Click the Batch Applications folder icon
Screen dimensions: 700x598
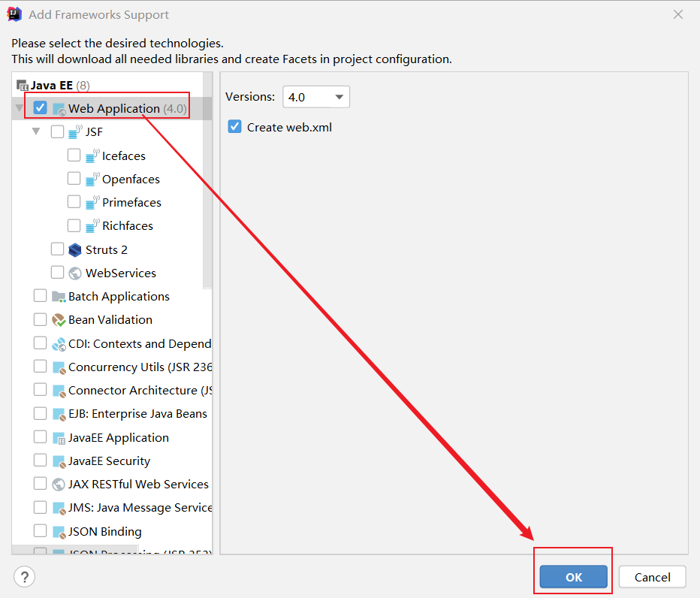click(x=59, y=297)
